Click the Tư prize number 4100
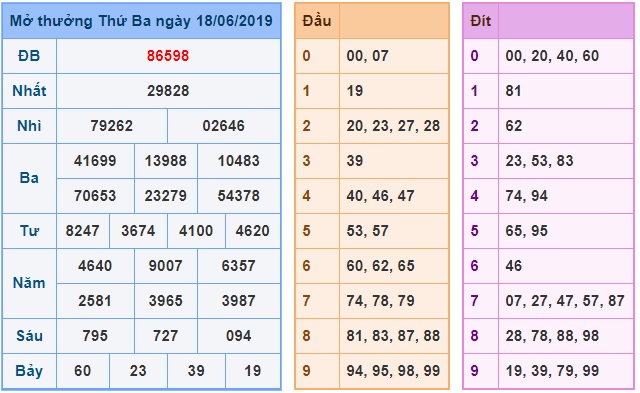The height and width of the screenshot is (393, 640). pyautogui.click(x=196, y=231)
